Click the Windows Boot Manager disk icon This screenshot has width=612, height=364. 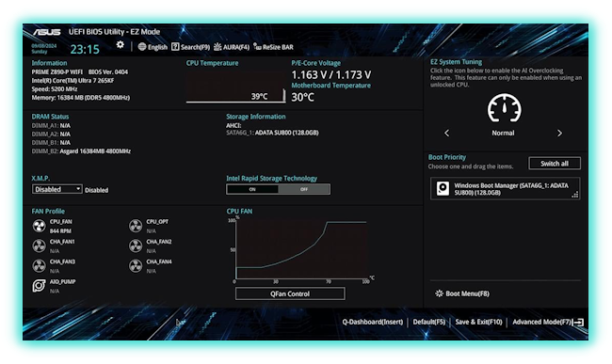pos(443,189)
